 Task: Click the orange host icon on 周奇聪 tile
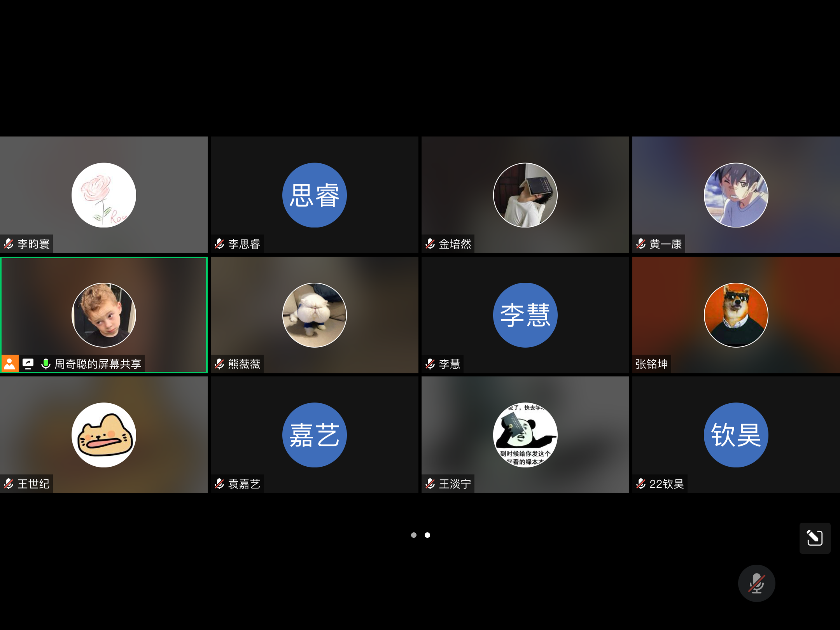[x=9, y=364]
